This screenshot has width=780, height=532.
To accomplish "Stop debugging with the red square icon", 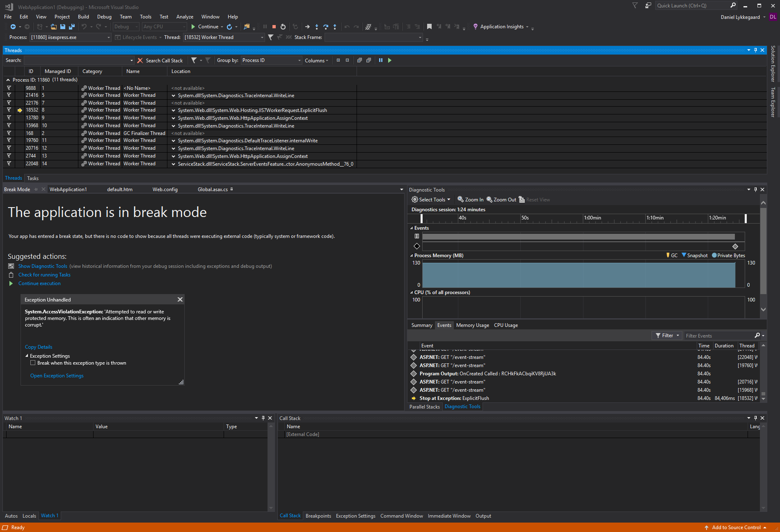I will pyautogui.click(x=274, y=27).
